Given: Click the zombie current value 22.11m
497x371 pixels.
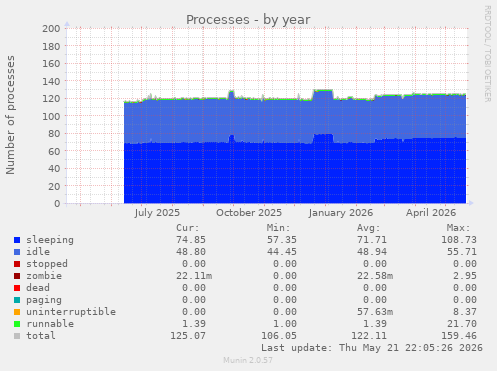Looking at the screenshot, I should click(194, 276).
